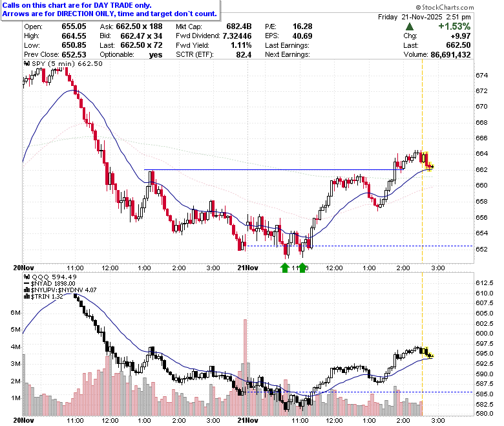This screenshot has width=504, height=426.
Task: Click the 600.0 QQQ axis label
Action: 485,334
